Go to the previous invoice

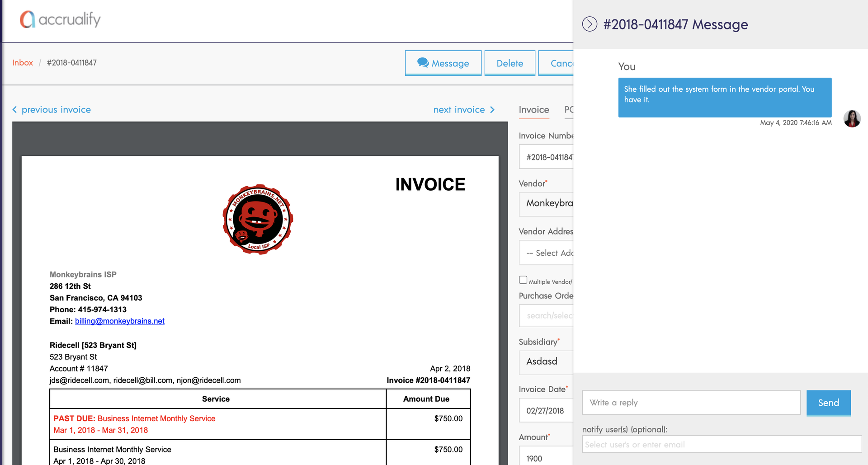[x=56, y=110]
